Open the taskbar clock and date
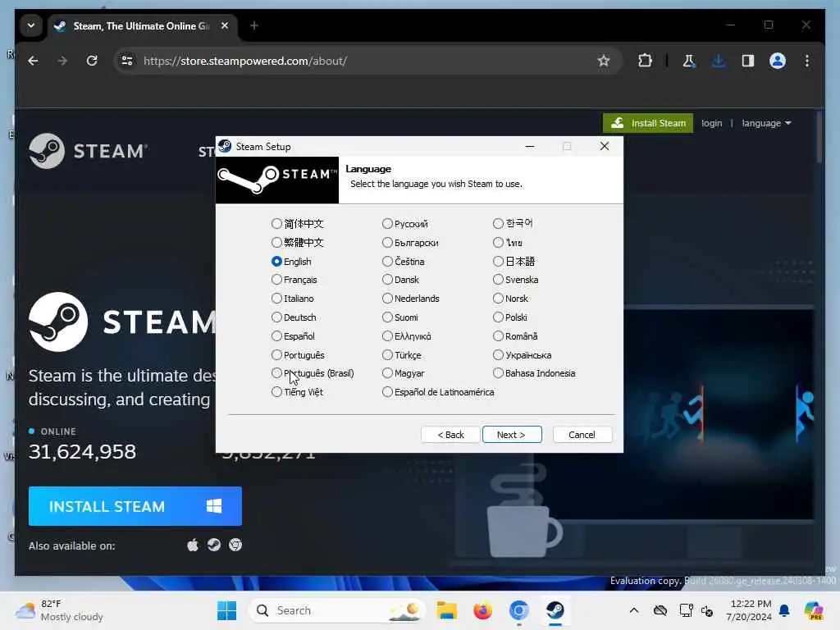840x630 pixels. [749, 610]
